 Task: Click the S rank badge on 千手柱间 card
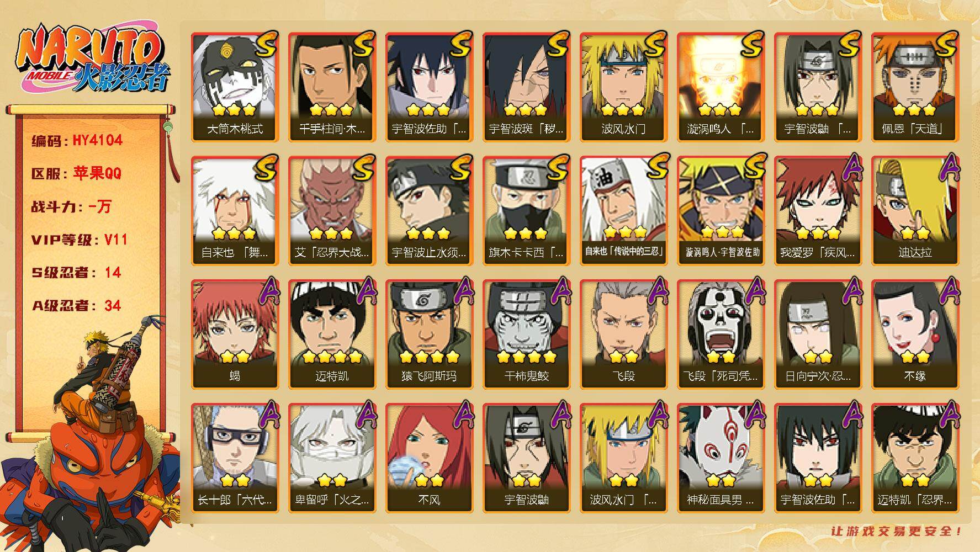coord(364,45)
